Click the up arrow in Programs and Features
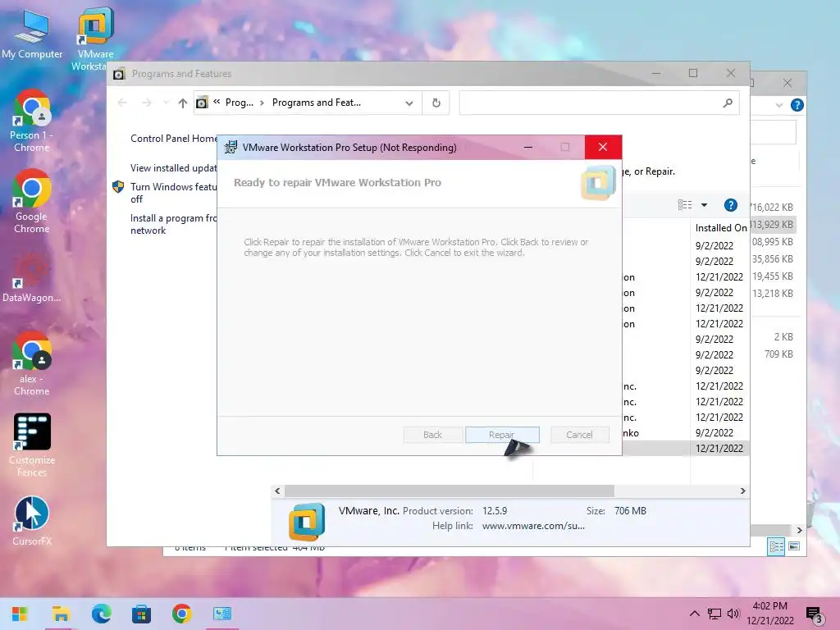The height and width of the screenshot is (630, 840). point(183,103)
